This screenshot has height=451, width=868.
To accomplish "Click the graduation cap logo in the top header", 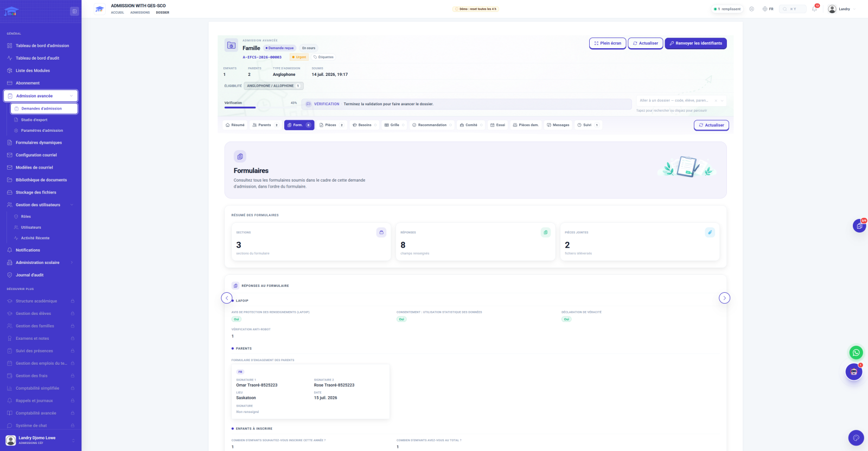I will coord(99,9).
